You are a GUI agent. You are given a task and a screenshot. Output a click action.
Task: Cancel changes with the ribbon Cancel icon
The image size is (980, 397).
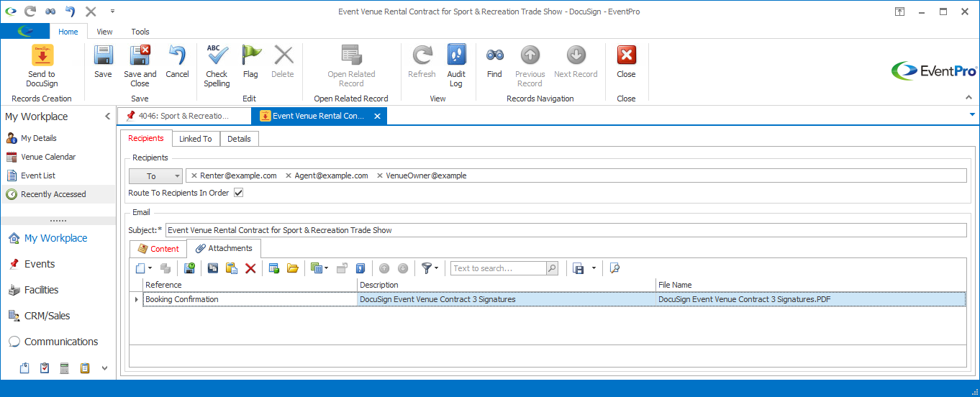click(x=177, y=62)
